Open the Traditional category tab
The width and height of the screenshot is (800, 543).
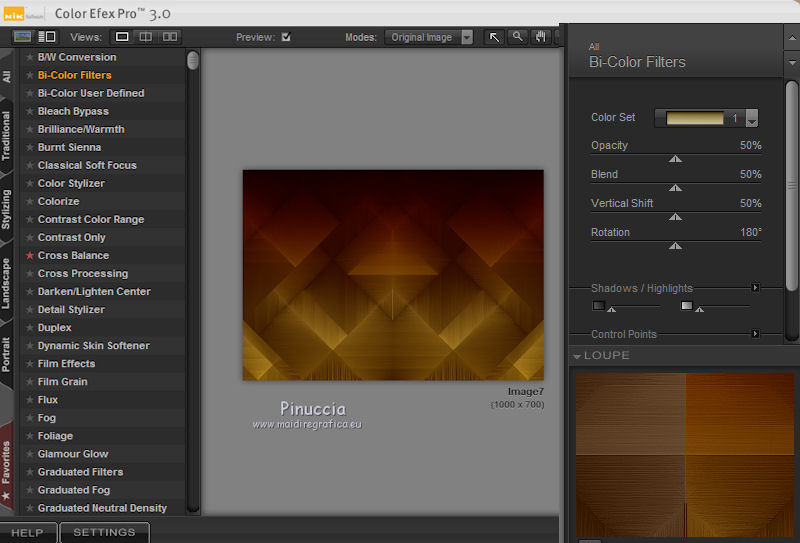[x=7, y=136]
